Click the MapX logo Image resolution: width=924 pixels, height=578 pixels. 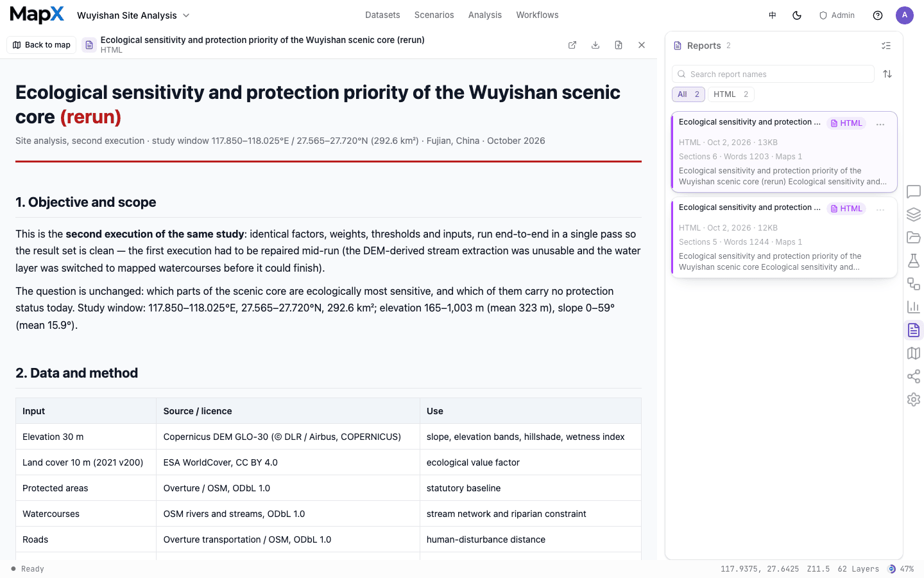click(37, 15)
